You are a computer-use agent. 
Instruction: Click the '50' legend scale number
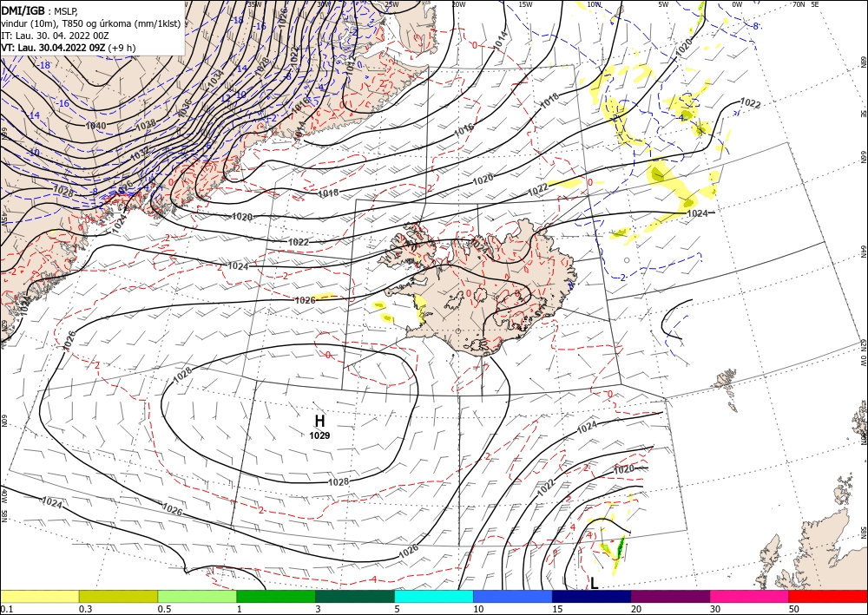click(x=794, y=609)
